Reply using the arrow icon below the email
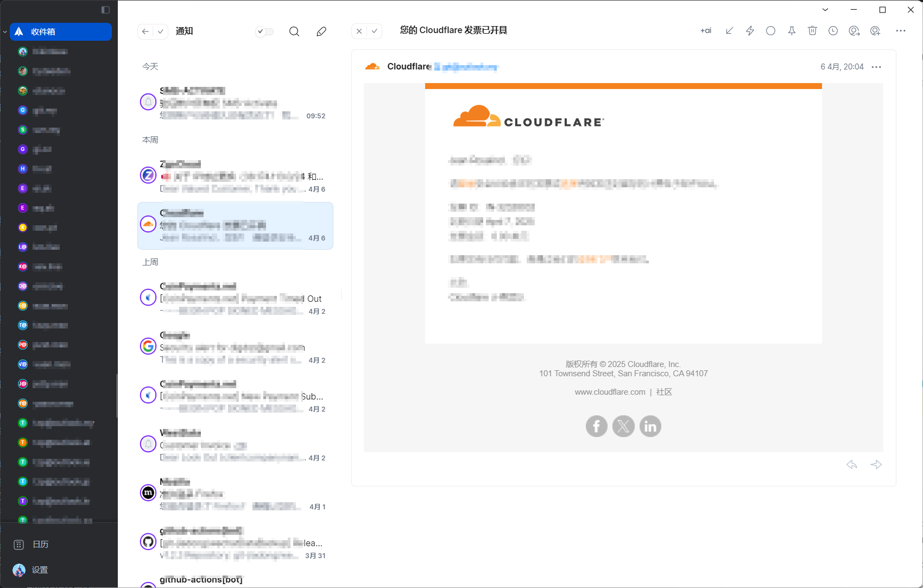The image size is (923, 588). [851, 465]
